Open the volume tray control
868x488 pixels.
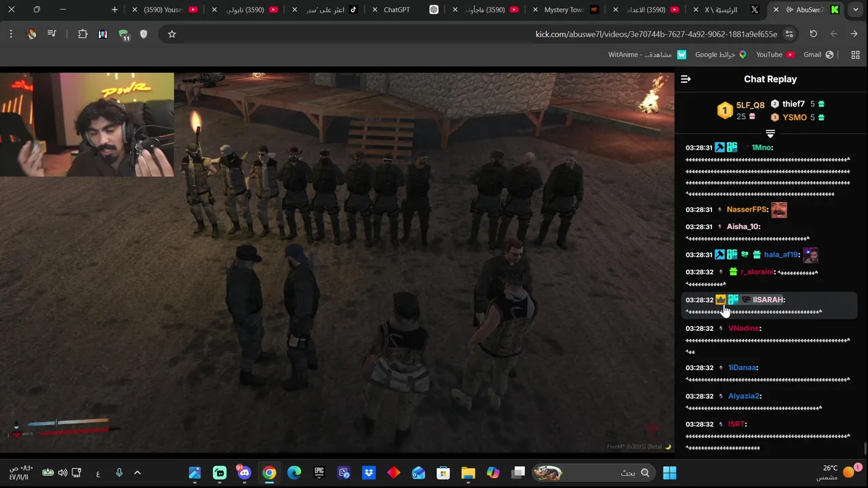coord(62,472)
